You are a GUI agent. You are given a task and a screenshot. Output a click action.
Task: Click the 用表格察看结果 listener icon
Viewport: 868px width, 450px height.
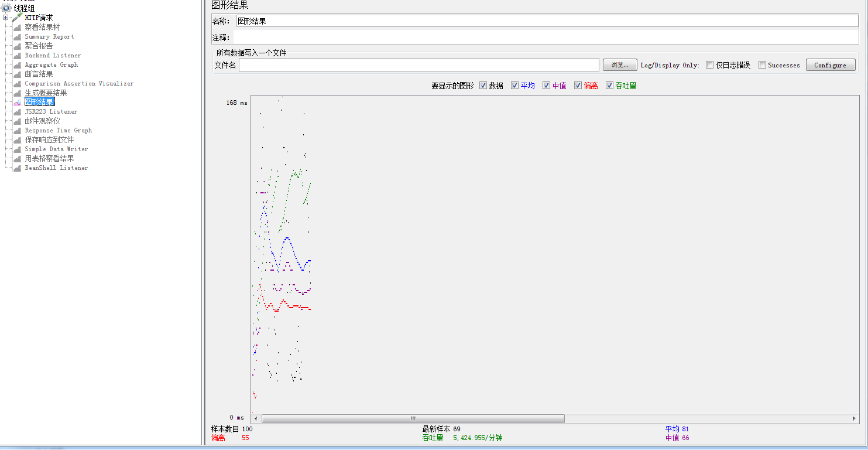click(18, 159)
